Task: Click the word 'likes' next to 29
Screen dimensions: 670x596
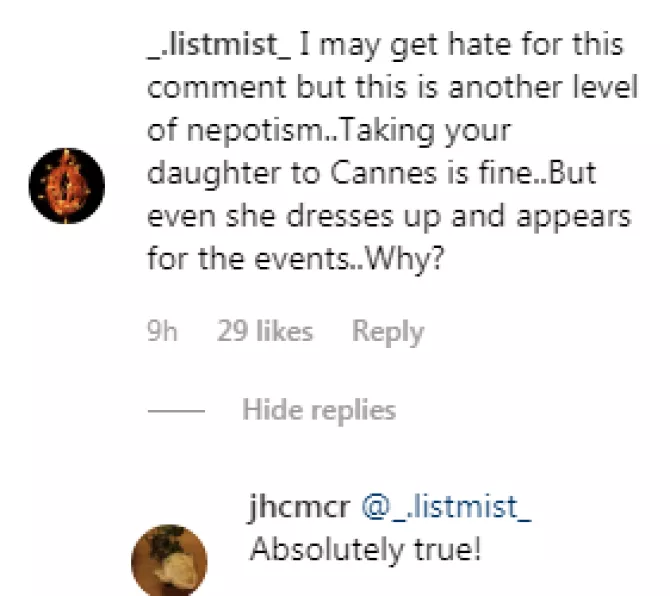Action: 285,331
